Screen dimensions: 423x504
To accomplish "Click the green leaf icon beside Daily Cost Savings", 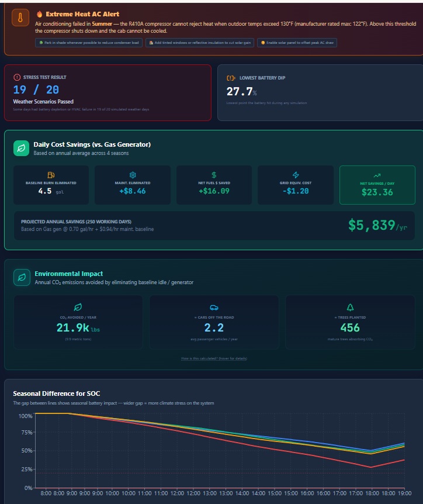I will click(x=21, y=148).
